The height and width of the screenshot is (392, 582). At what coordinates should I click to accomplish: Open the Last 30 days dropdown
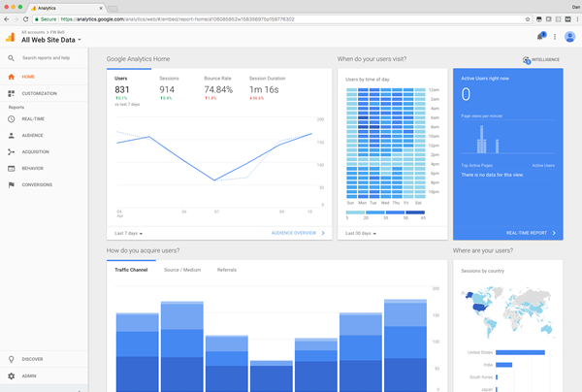361,234
